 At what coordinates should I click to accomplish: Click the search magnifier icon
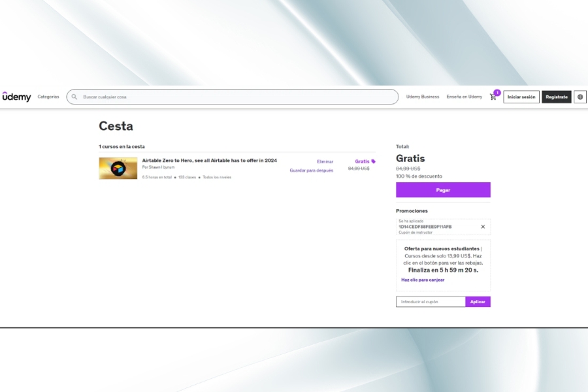74,97
